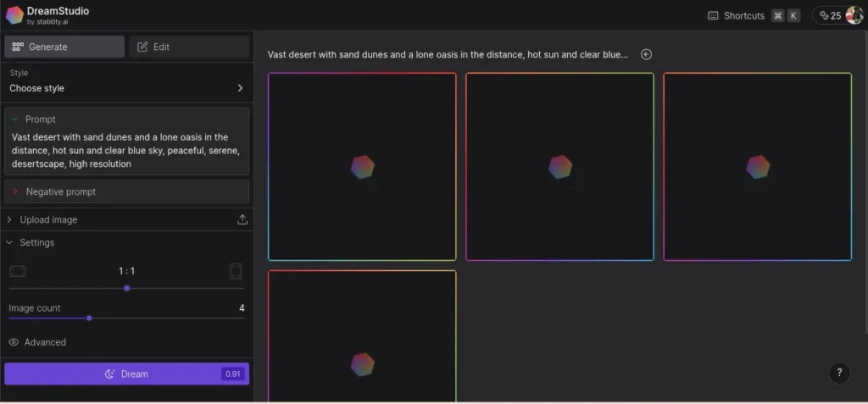The height and width of the screenshot is (404, 868).
Task: Click the 0.91 credit cost badge
Action: [232, 374]
